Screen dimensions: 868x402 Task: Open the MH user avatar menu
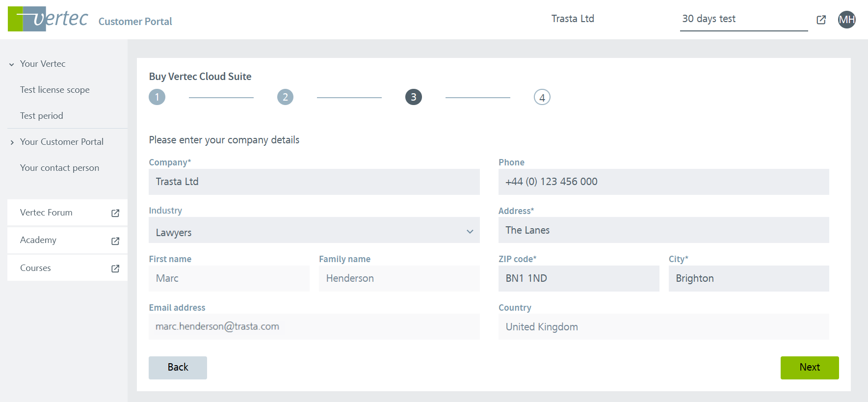click(x=846, y=20)
